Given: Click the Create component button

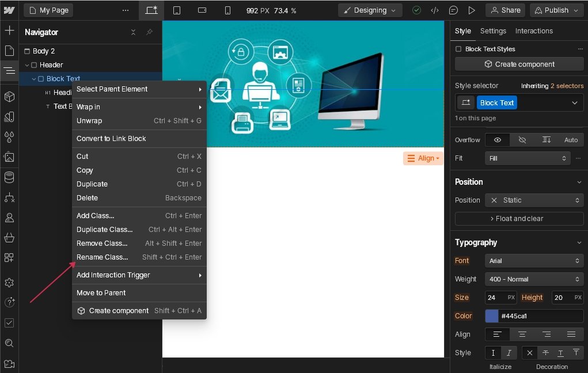Looking at the screenshot, I should [x=519, y=64].
